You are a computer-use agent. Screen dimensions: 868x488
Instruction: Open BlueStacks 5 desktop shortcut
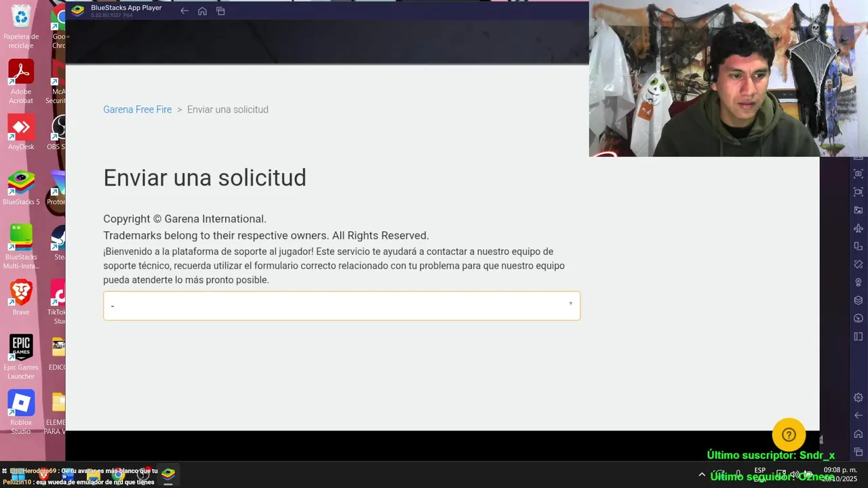[21, 188]
